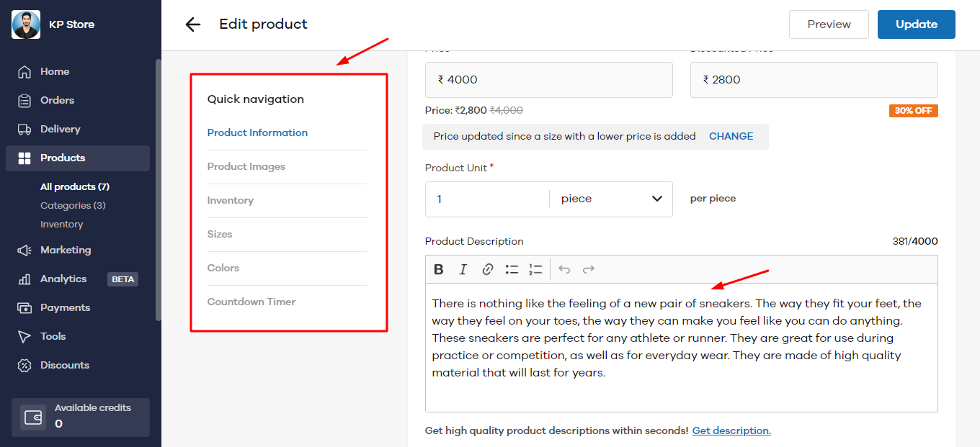
Task: Jump to Inventory in quick navigation
Action: pos(231,201)
